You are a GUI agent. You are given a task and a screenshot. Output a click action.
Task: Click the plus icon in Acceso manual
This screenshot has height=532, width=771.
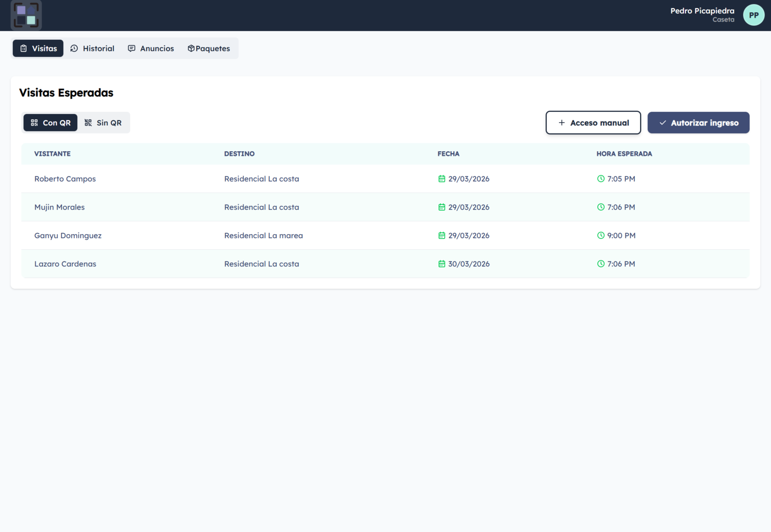coord(562,123)
